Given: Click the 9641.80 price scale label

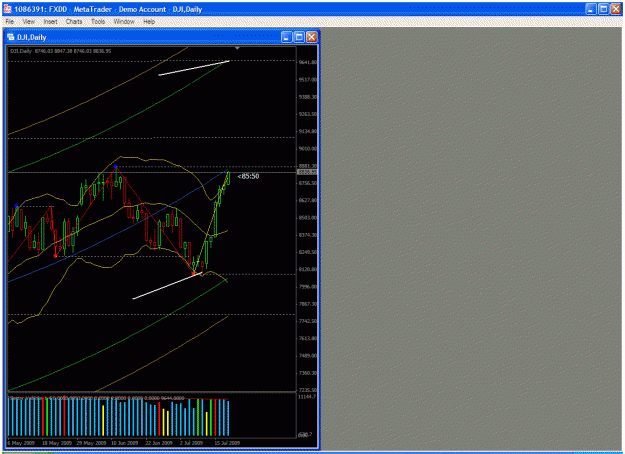Looking at the screenshot, I should pyautogui.click(x=308, y=62).
